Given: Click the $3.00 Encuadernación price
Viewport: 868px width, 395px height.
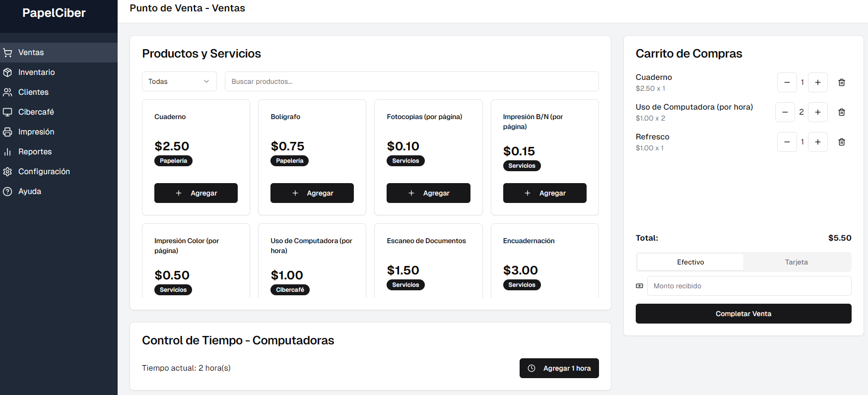Looking at the screenshot, I should coord(521,270).
